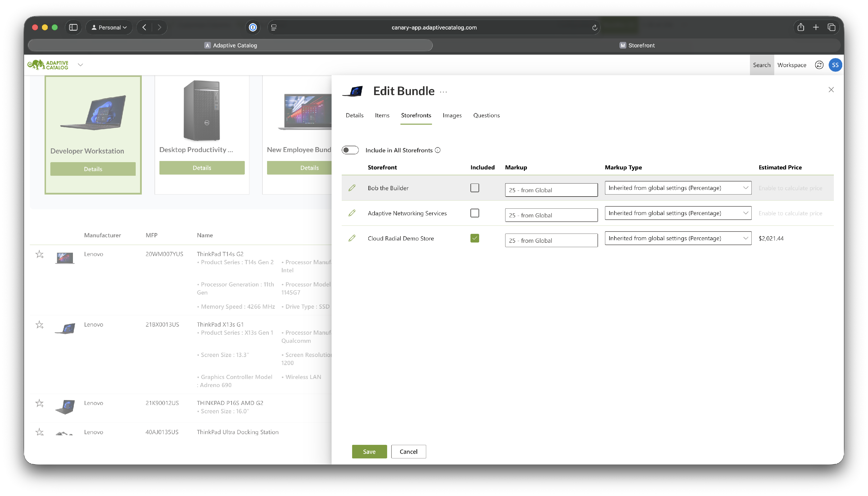The width and height of the screenshot is (868, 496).
Task: Click the green Save button
Action: [369, 451]
